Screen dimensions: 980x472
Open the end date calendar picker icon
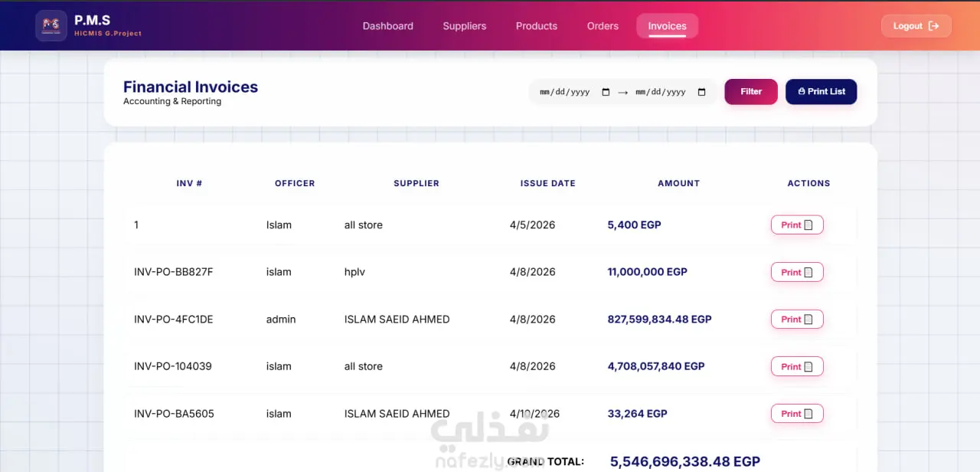coord(701,92)
